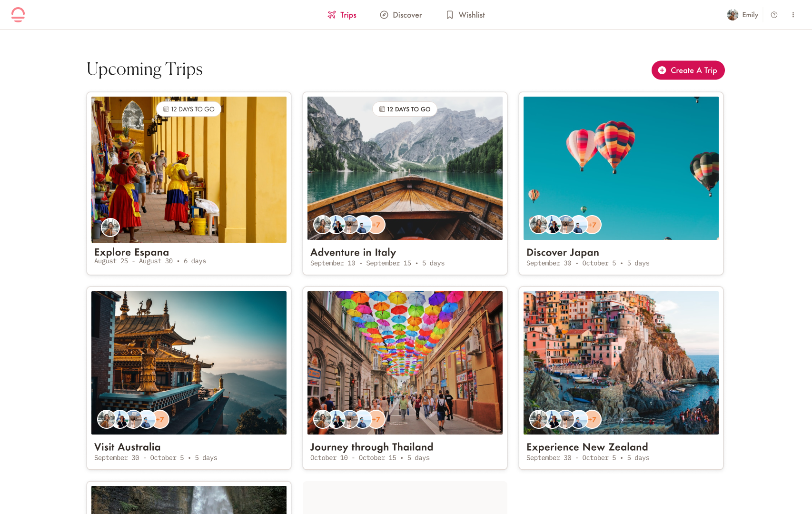
Task: Open Emily's account name link
Action: [750, 15]
